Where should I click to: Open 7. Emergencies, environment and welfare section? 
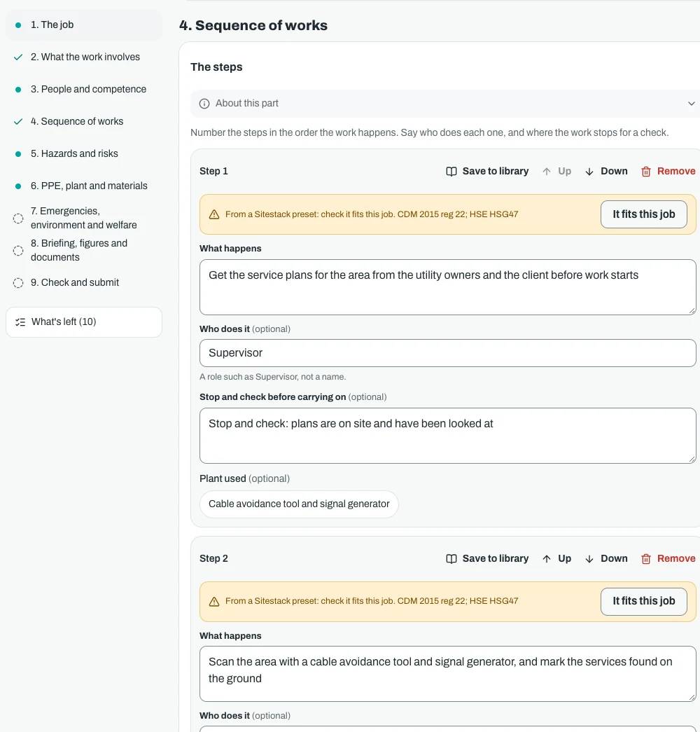point(84,218)
